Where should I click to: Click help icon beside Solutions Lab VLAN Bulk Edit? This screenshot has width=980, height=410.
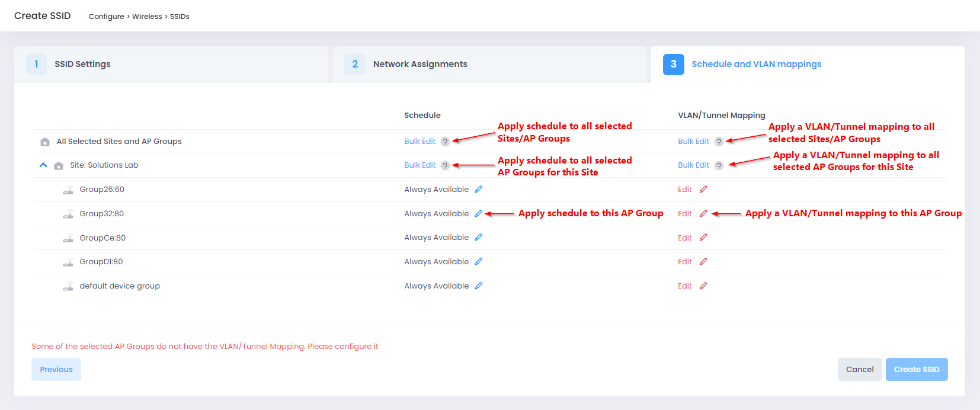tap(719, 165)
